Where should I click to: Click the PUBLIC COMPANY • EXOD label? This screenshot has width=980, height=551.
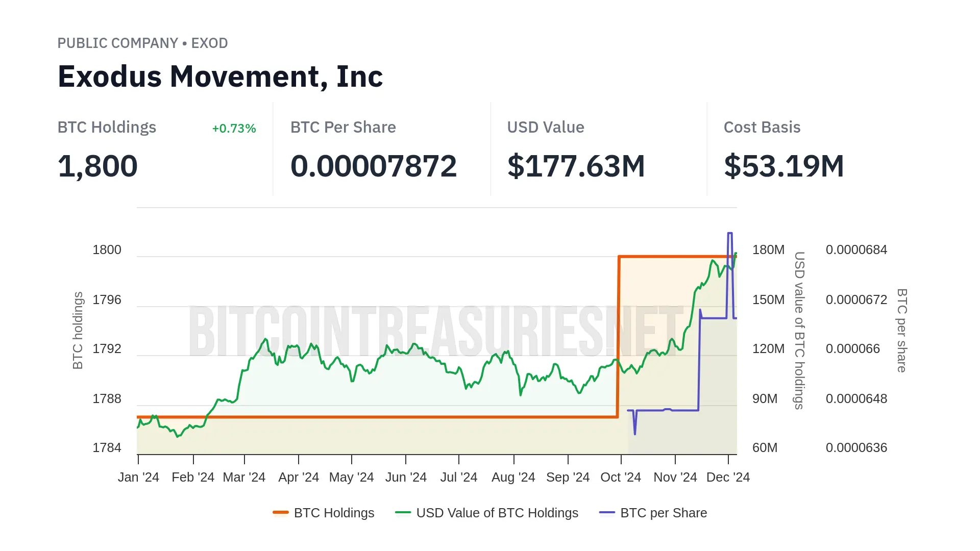pyautogui.click(x=142, y=43)
